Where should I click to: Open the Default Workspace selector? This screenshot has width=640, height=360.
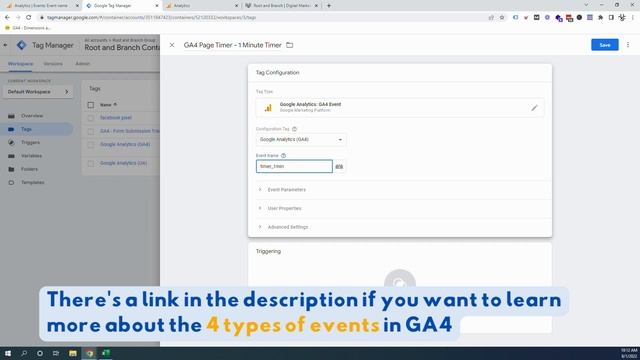[38, 92]
